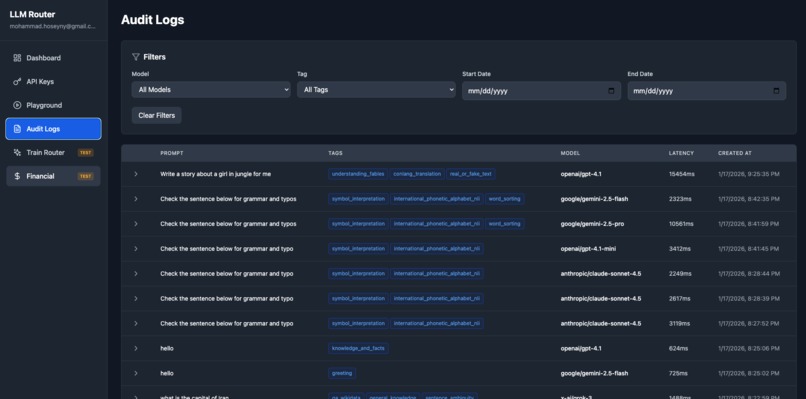Open calendar picker icon in Start Date

pyautogui.click(x=611, y=91)
